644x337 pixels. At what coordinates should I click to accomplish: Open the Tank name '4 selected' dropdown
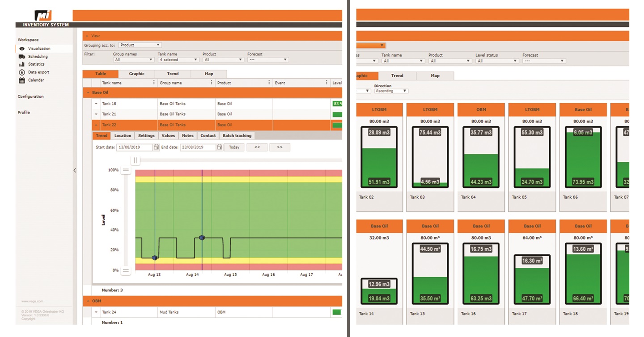pos(178,59)
